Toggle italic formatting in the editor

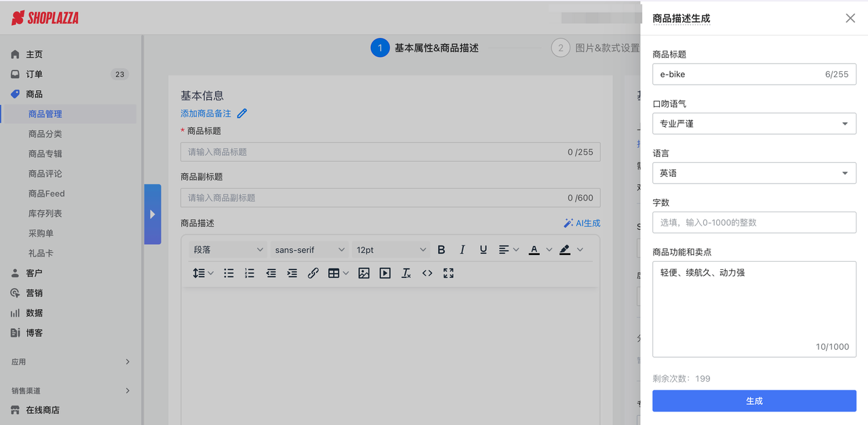462,249
